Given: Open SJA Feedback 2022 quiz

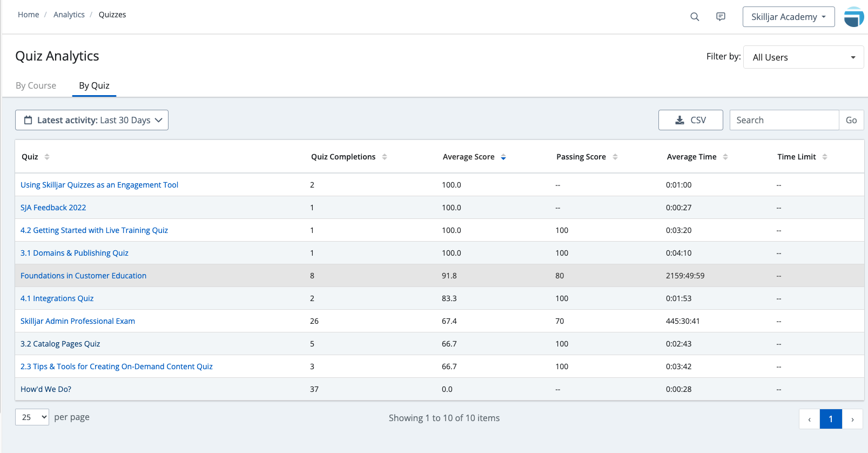Looking at the screenshot, I should pos(53,208).
